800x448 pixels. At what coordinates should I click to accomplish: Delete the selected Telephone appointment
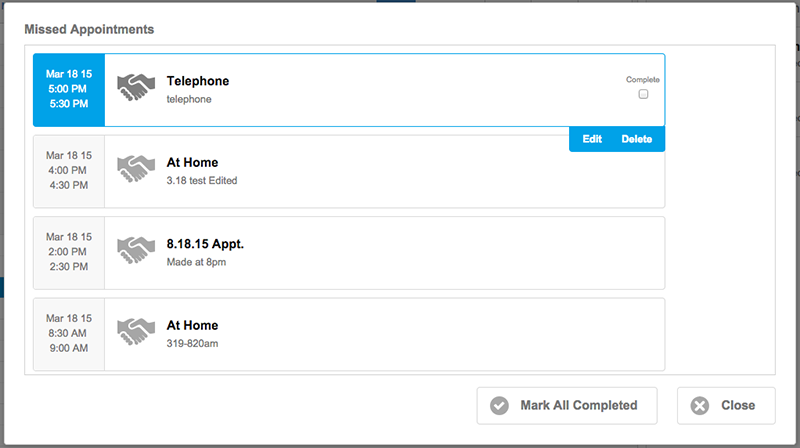click(x=636, y=139)
